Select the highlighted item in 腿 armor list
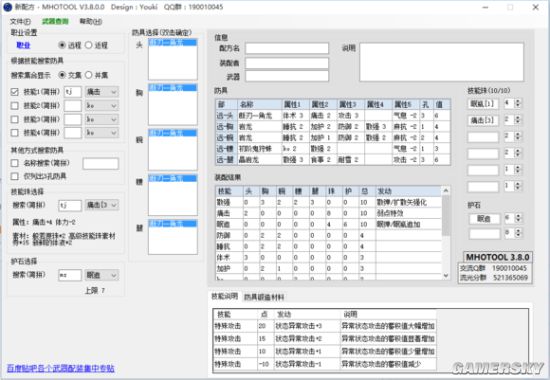The image size is (550, 380). [173, 224]
